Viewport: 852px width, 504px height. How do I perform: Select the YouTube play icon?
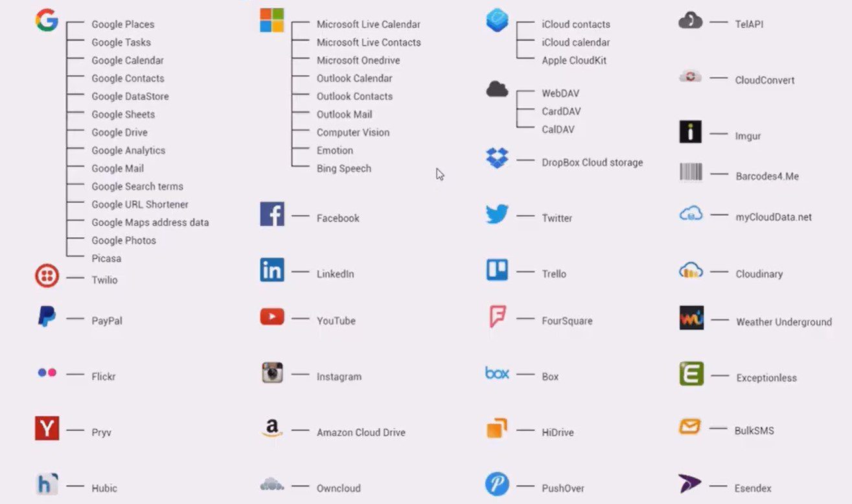tap(272, 317)
